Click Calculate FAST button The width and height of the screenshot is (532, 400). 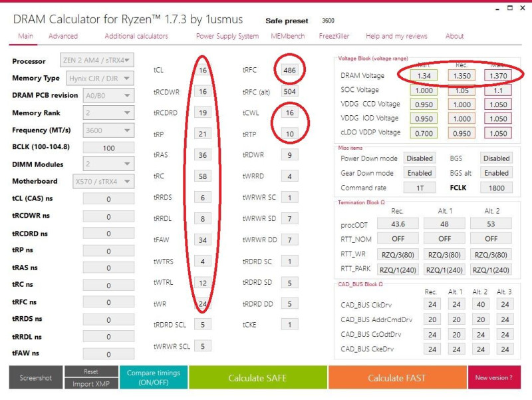tap(397, 377)
